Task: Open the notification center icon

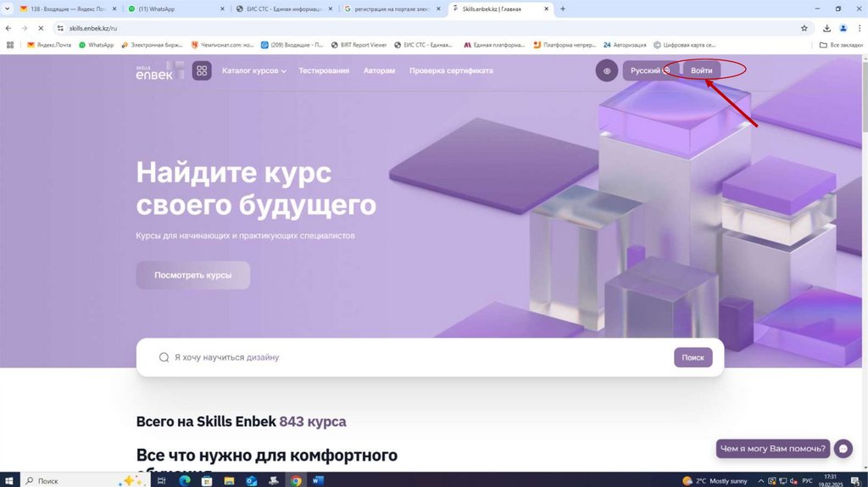Action: click(856, 480)
